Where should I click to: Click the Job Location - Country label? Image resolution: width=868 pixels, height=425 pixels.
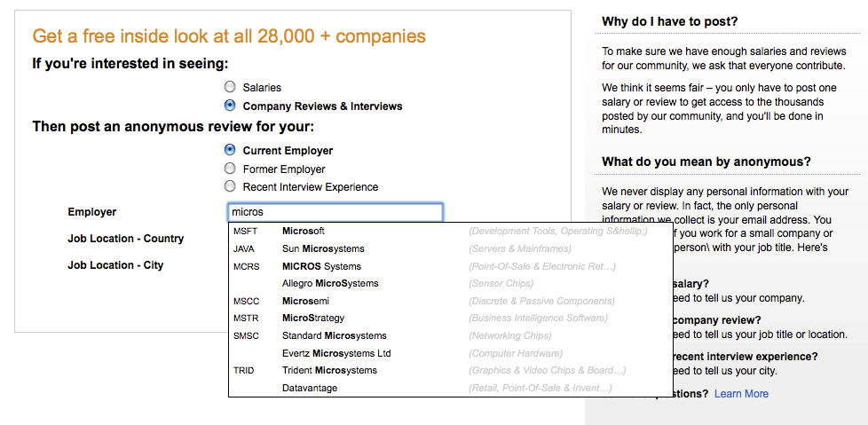pyautogui.click(x=126, y=239)
